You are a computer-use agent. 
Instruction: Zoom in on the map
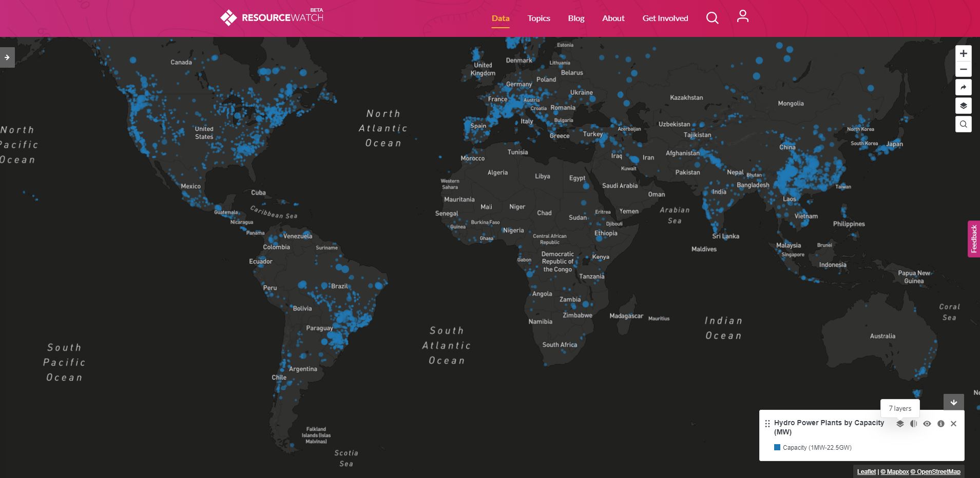pos(963,53)
